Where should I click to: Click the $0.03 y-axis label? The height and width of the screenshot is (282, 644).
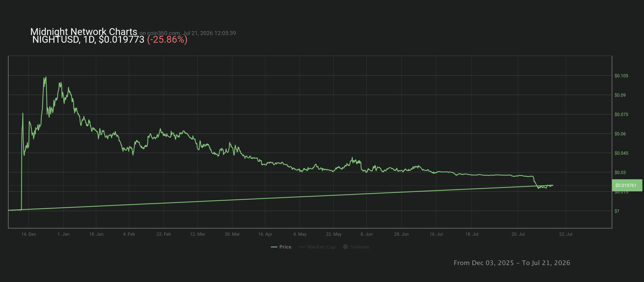pyautogui.click(x=620, y=172)
